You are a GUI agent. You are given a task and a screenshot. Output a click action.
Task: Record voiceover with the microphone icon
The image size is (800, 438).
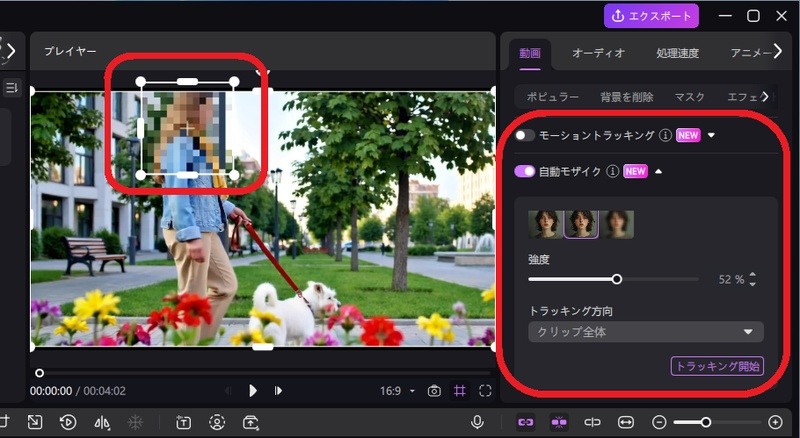[x=477, y=422]
